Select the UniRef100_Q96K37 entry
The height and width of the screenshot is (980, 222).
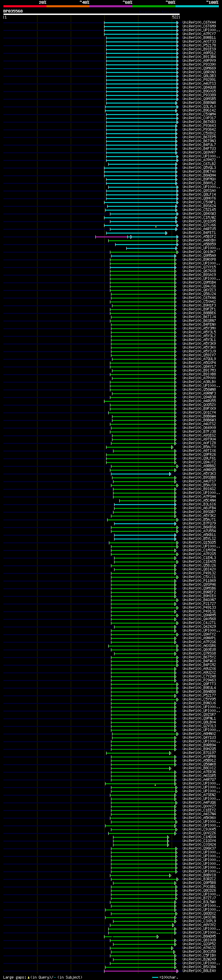point(199,848)
